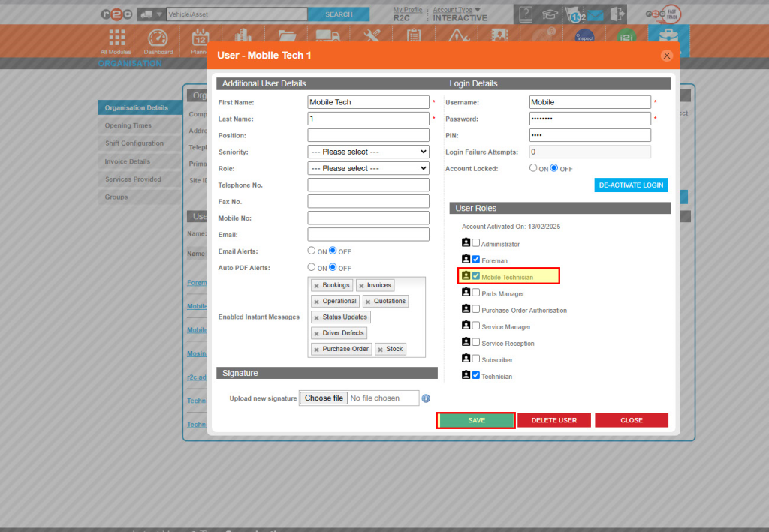
Task: View notifications via the bell icon showing 132
Action: 575,13
